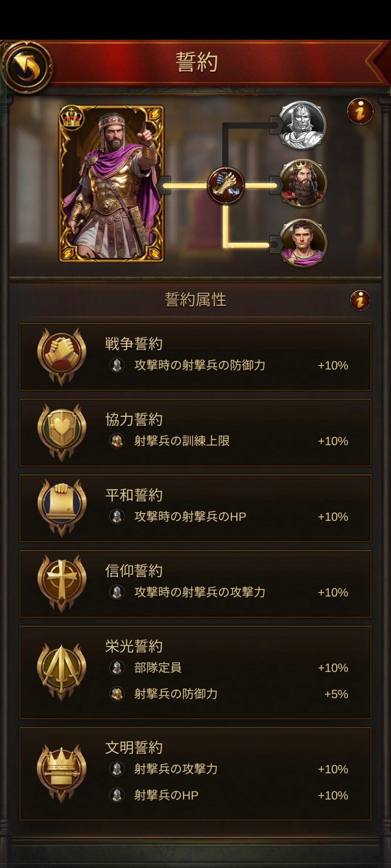Tap the 協力誓約 heart shield emblem
Viewport: 391px width, 868px height.
tap(62, 432)
